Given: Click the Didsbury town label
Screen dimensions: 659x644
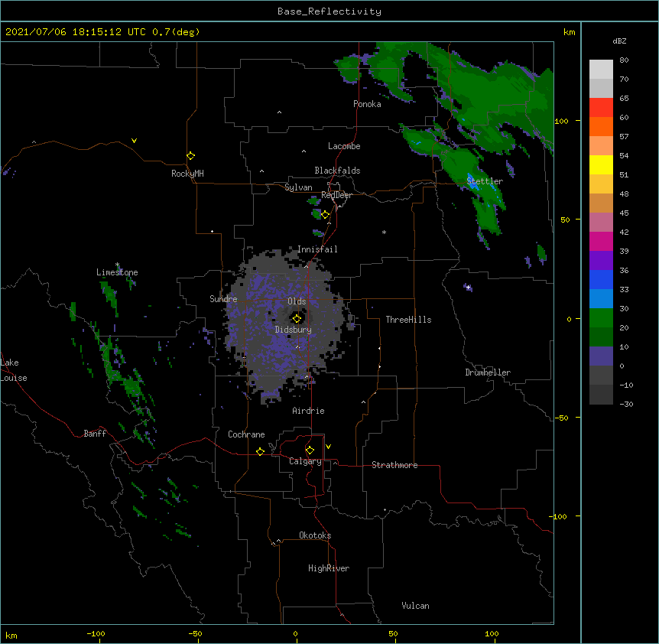Looking at the screenshot, I should pos(294,330).
